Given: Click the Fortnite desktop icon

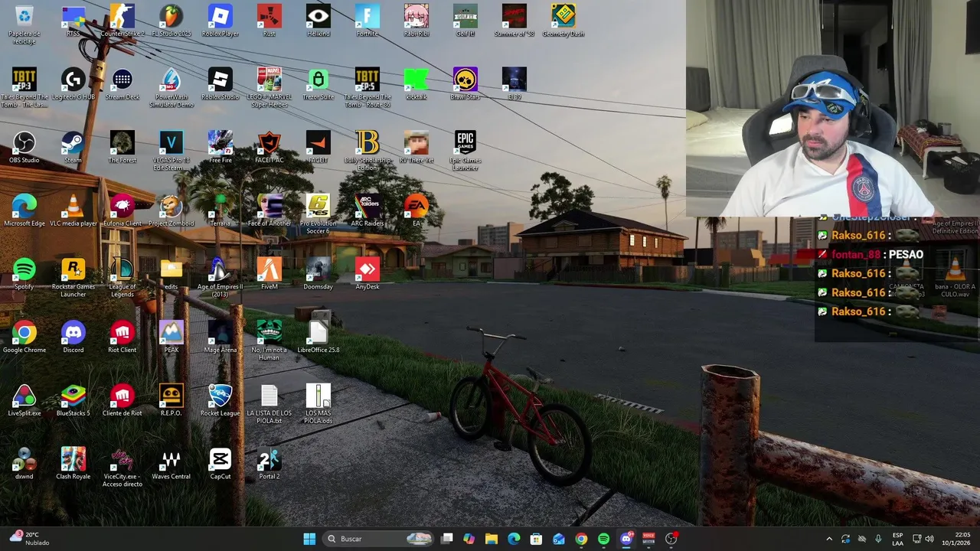Looking at the screenshot, I should click(367, 21).
